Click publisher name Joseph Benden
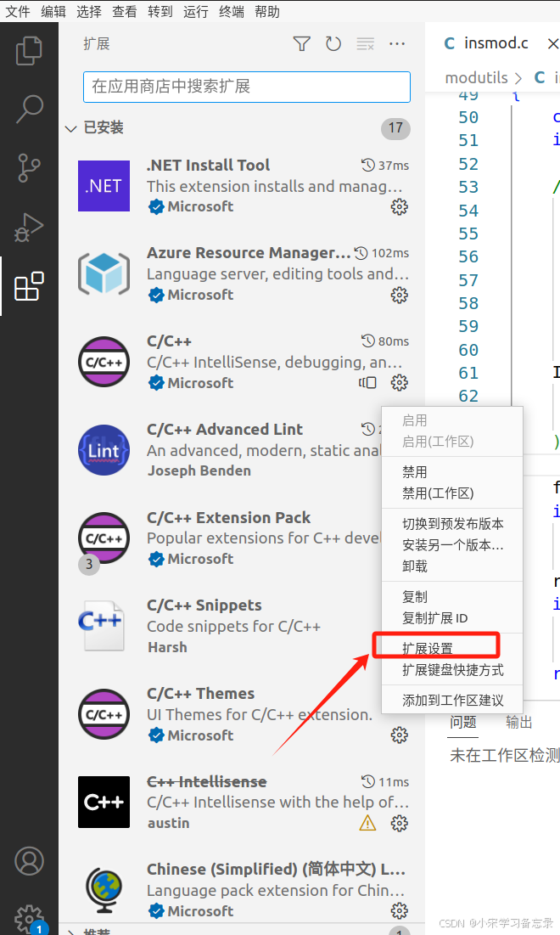The height and width of the screenshot is (935, 560). (x=199, y=470)
